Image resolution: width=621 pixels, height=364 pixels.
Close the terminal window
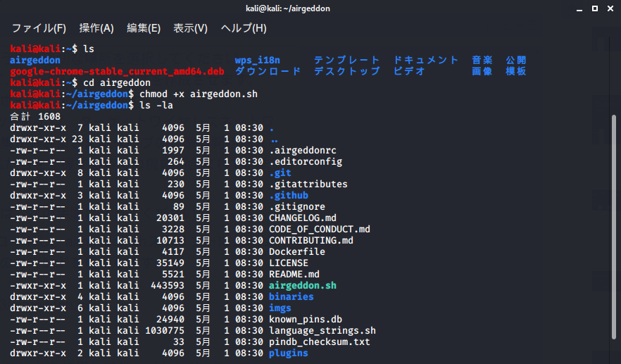pyautogui.click(x=610, y=8)
